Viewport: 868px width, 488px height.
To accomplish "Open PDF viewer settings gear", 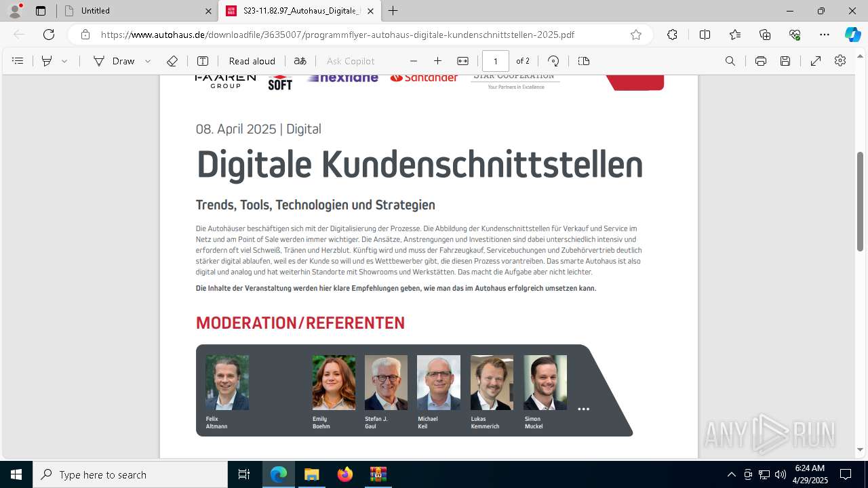I will [x=840, y=61].
